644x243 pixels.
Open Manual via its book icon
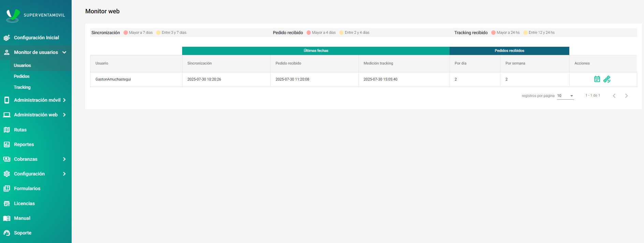[6, 218]
